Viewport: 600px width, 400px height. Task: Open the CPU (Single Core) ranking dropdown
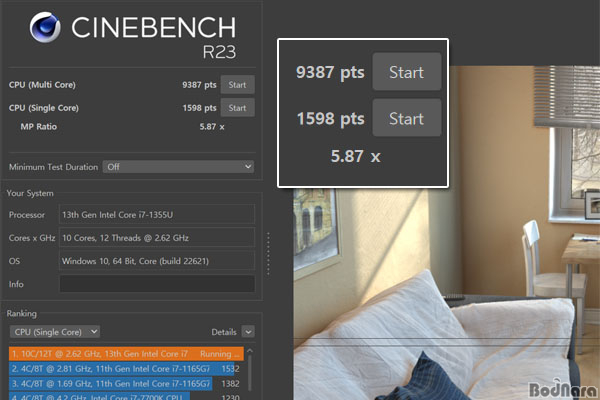(x=55, y=332)
